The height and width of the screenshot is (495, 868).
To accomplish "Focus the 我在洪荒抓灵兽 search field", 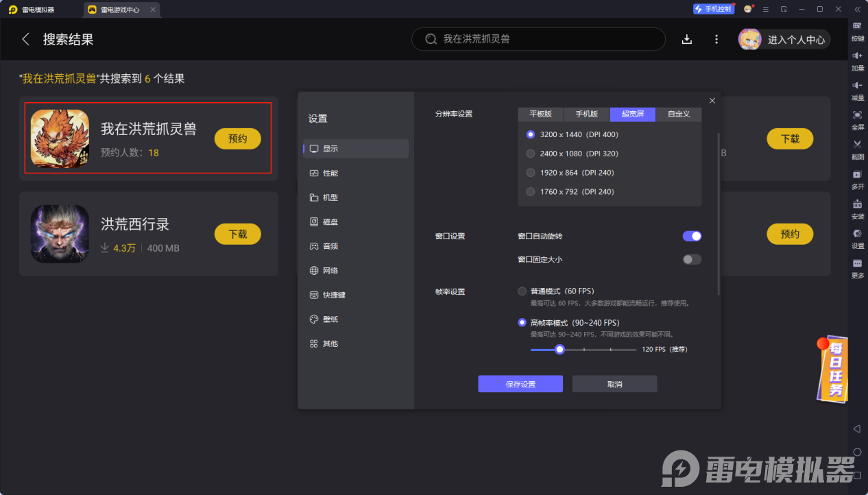I will click(538, 39).
